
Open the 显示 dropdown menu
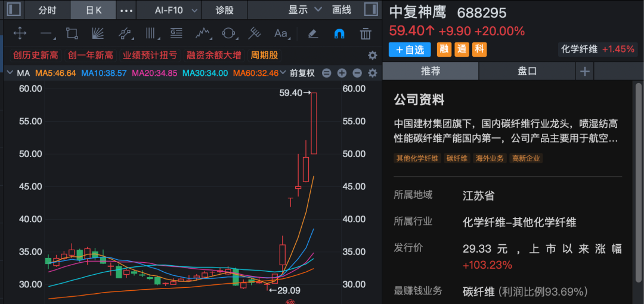305,10
